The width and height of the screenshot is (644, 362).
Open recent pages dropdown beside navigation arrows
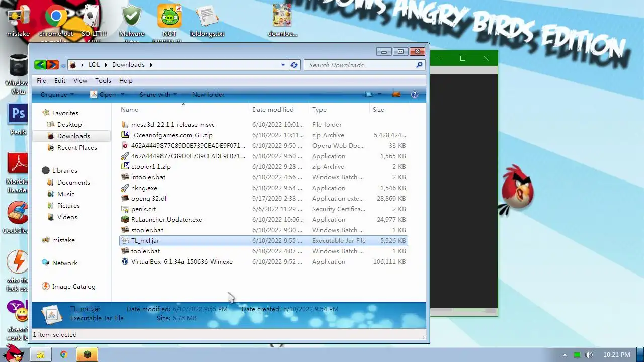63,65
